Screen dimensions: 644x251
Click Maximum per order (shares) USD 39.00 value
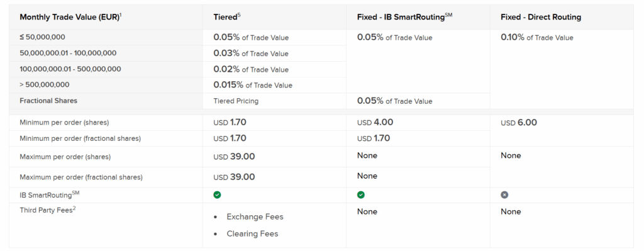[234, 157]
